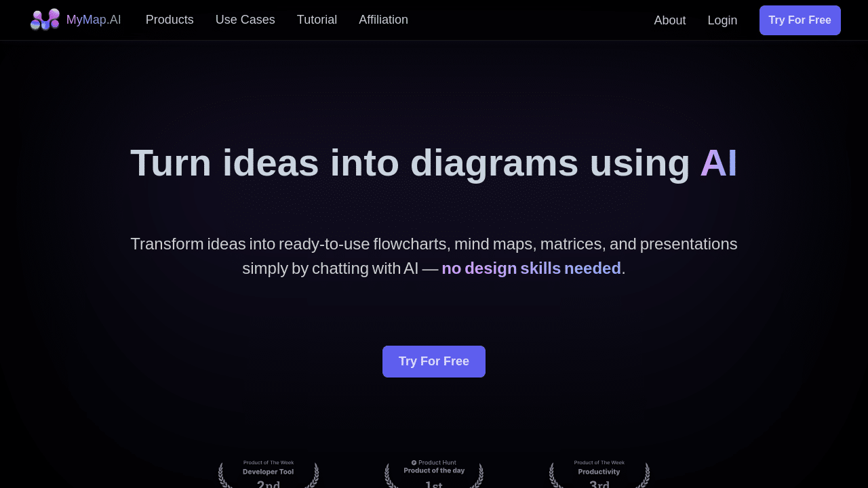Click the left laurel of the Developer Tool badge
Screen dimensions: 868x488
tap(222, 474)
